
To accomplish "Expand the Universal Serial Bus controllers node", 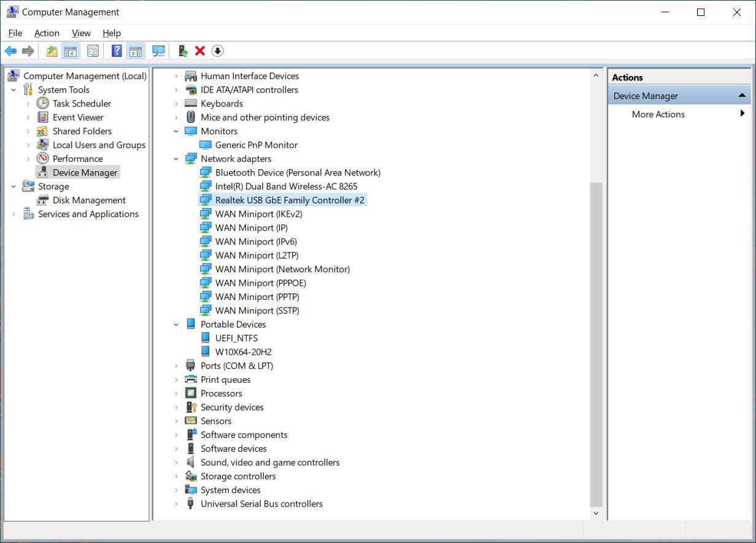I will coord(176,504).
